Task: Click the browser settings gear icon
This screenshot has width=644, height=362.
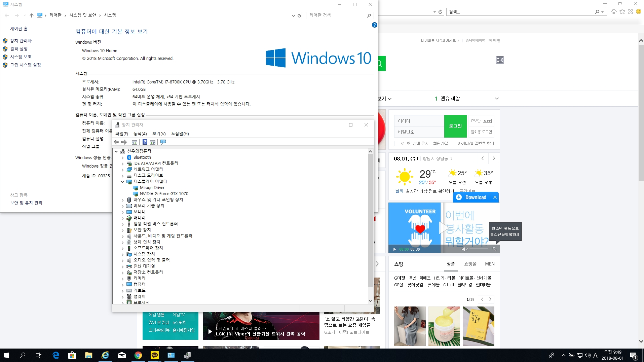Action: tap(631, 12)
